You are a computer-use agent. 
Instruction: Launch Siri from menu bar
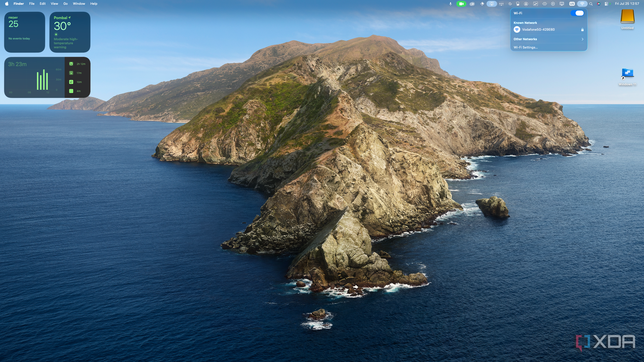point(598,4)
